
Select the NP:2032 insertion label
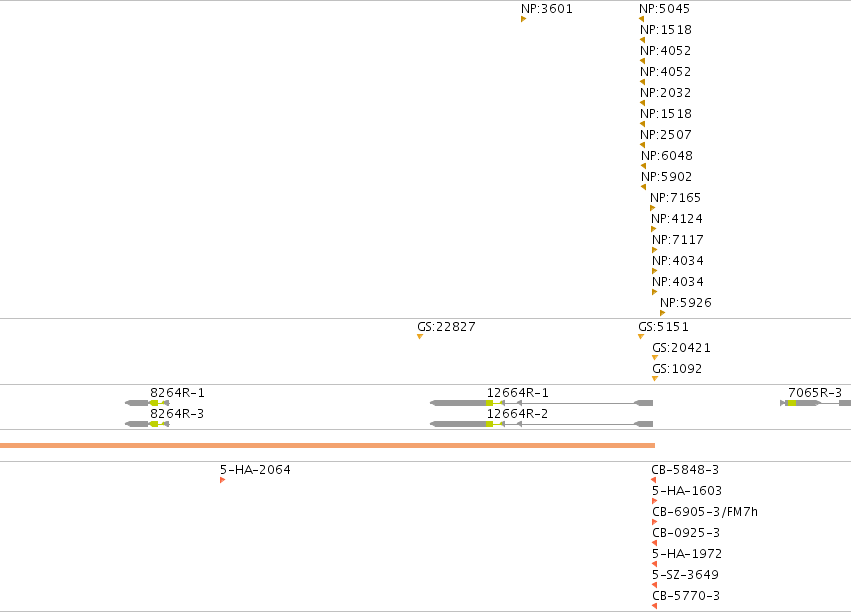(665, 93)
